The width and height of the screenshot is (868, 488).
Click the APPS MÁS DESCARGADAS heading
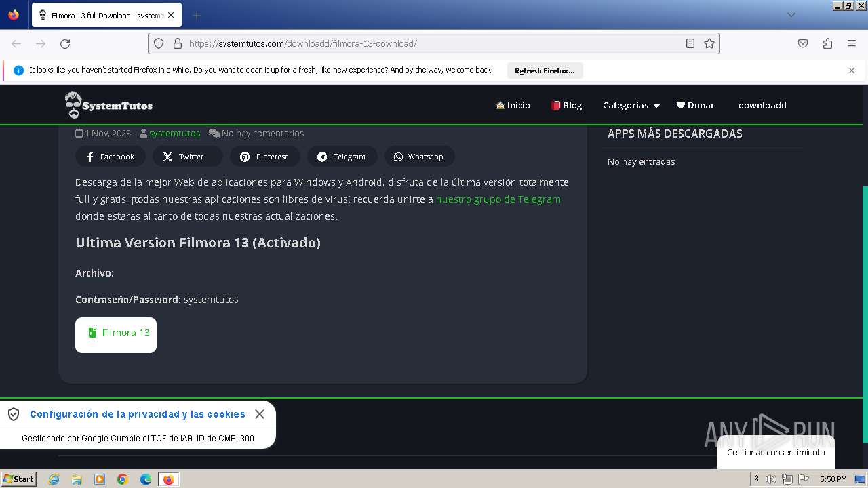click(x=675, y=134)
